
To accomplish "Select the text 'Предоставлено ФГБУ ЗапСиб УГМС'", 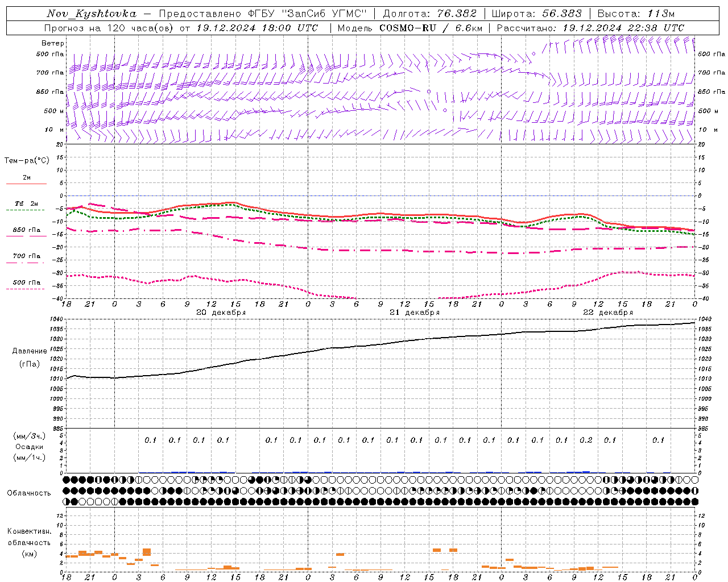I will click(263, 14).
